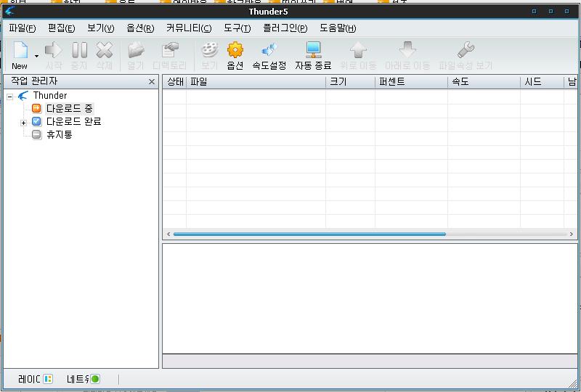581x392 pixels.
Task: Open the 도움말(H) menu
Action: (x=338, y=28)
